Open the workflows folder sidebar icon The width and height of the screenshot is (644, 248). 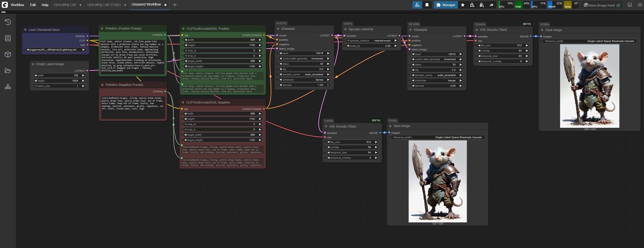pyautogui.click(x=8, y=71)
